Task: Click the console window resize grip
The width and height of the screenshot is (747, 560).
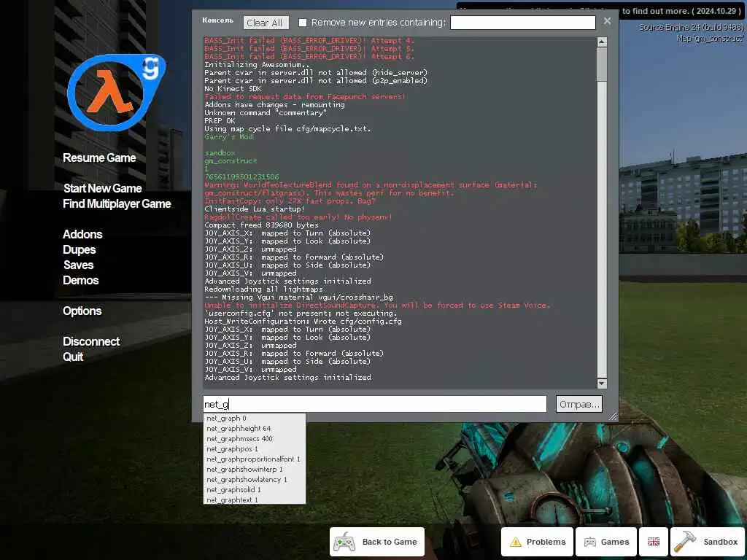Action: [x=613, y=416]
